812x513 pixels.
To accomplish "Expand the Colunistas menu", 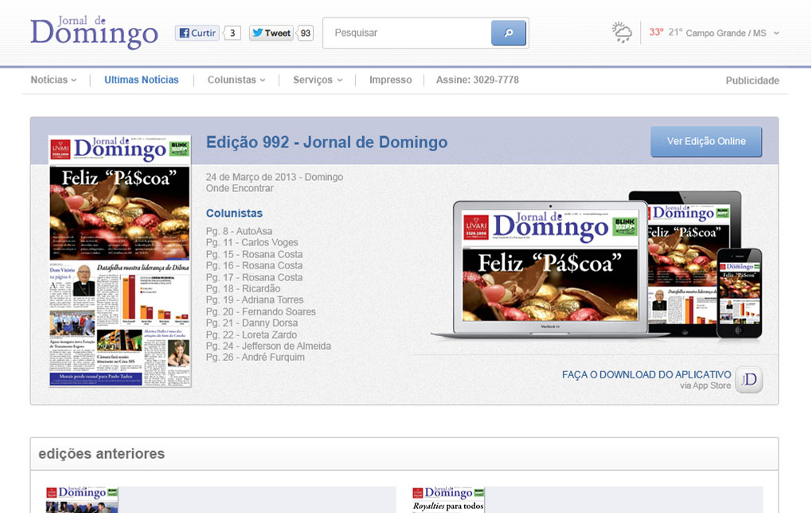I will point(236,80).
